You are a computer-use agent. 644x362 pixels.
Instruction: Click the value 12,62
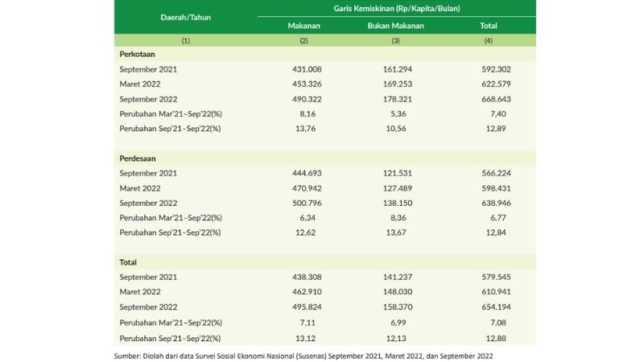point(306,232)
